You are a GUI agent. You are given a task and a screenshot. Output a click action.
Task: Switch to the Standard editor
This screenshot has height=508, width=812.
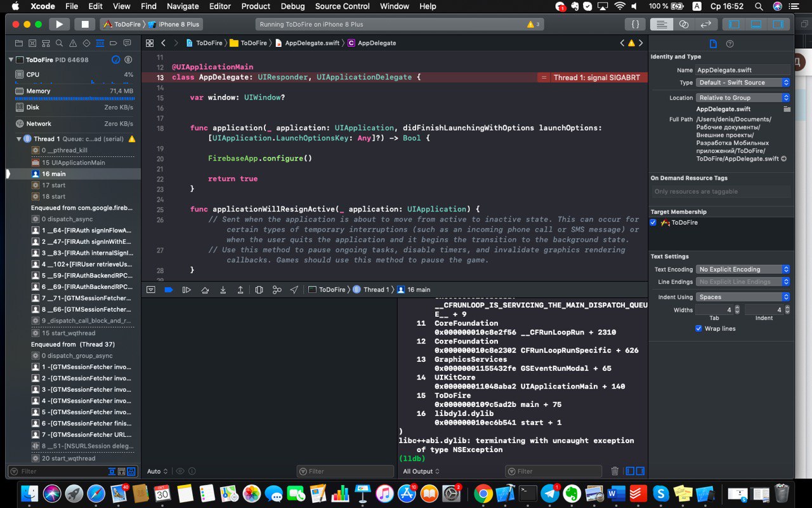coord(662,24)
